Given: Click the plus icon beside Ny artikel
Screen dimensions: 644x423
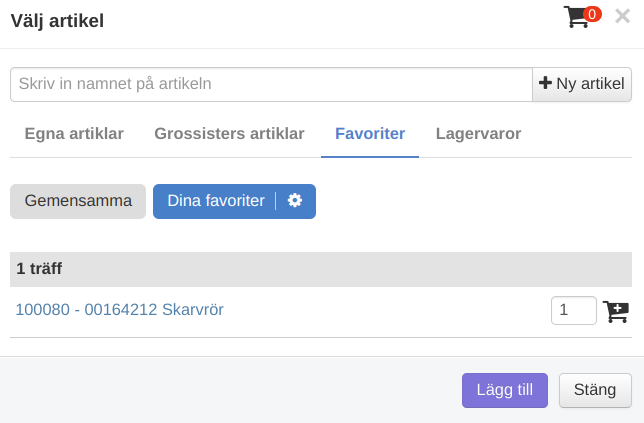Looking at the screenshot, I should 545,84.
